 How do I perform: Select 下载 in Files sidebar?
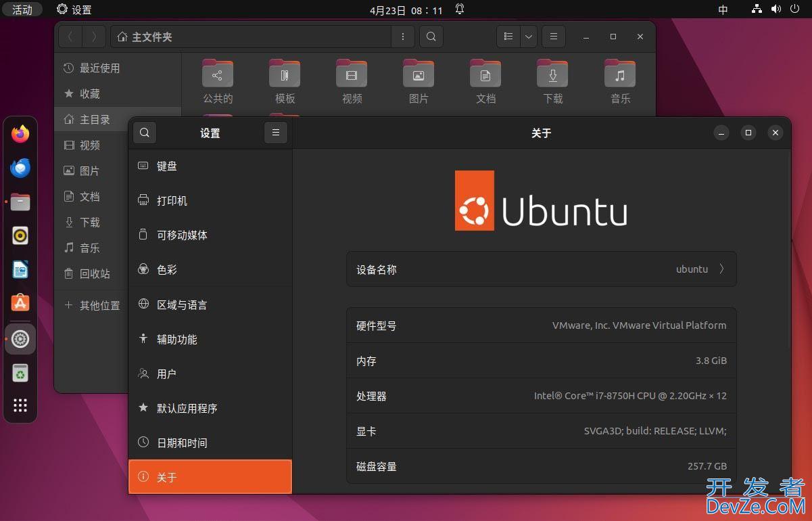click(92, 222)
